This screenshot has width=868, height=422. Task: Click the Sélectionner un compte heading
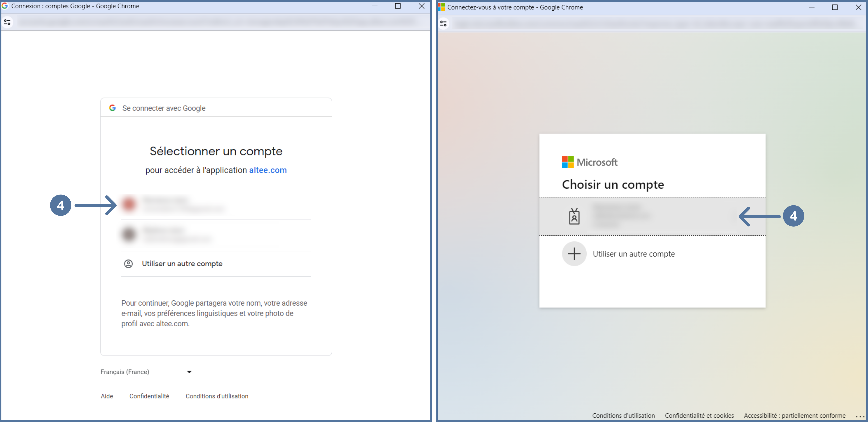click(216, 151)
